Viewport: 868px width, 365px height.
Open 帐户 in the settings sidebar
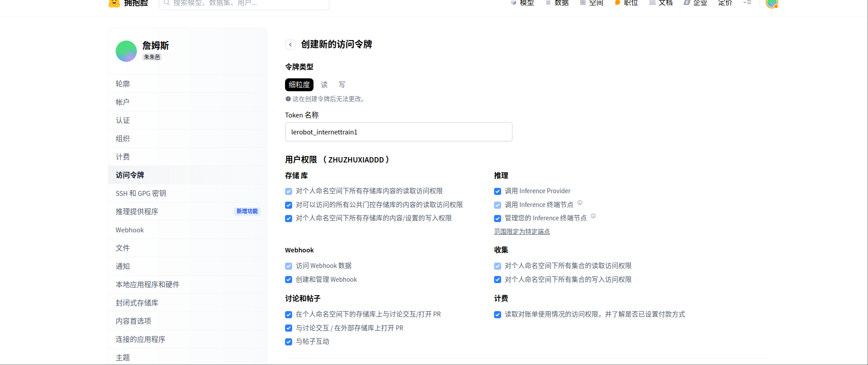click(188, 102)
